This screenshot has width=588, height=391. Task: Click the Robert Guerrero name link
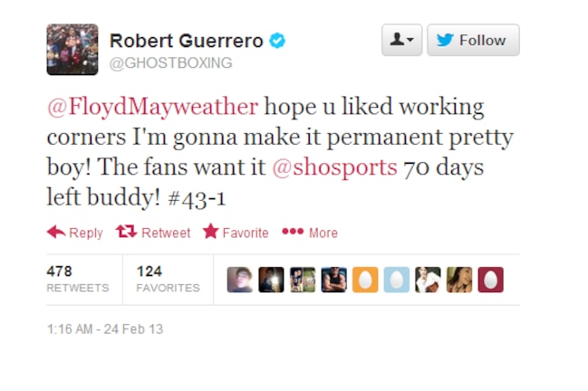[187, 41]
